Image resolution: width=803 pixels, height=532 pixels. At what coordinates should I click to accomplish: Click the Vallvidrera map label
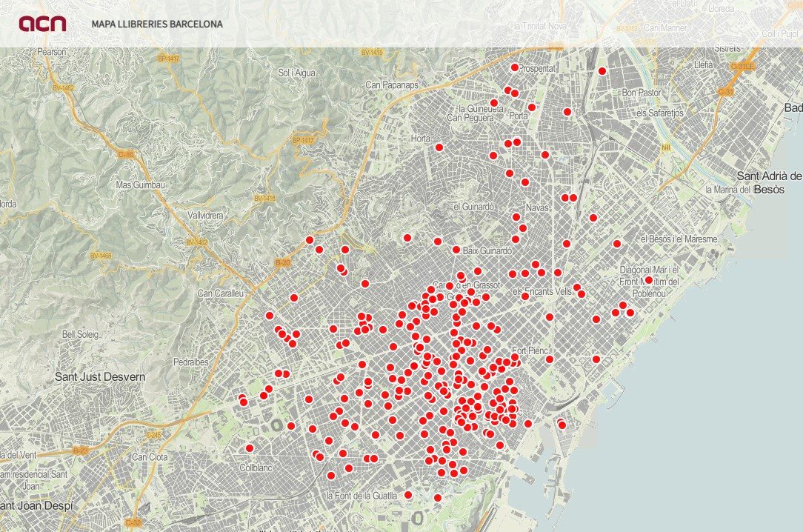pos(205,216)
